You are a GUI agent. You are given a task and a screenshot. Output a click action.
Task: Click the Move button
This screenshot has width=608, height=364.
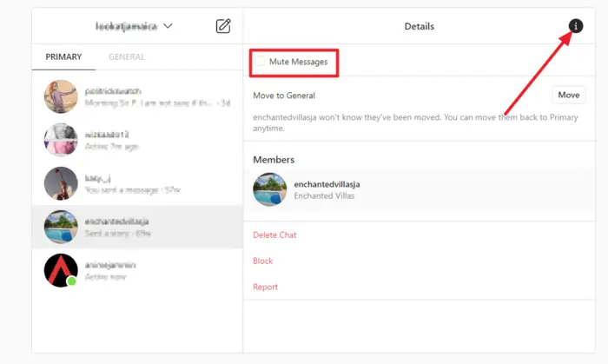coord(568,95)
